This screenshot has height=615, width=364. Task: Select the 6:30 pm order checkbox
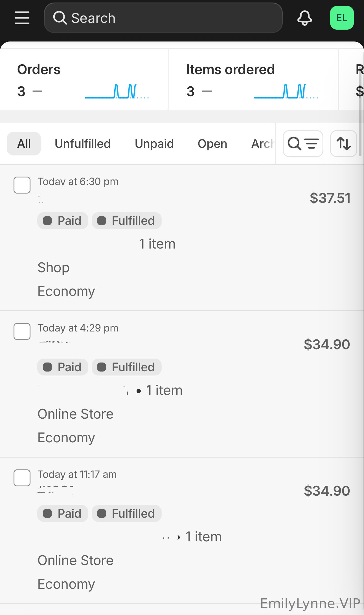[22, 185]
